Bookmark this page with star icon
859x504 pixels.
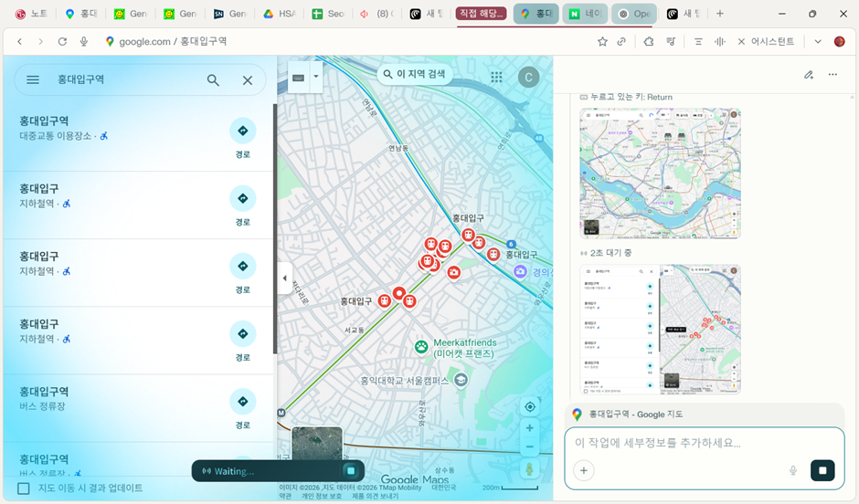[x=602, y=42]
